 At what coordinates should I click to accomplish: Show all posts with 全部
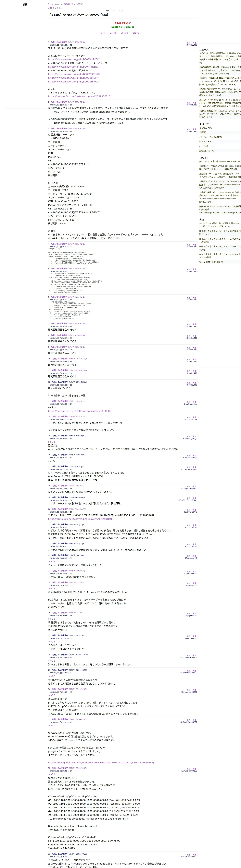tap(103, 33)
